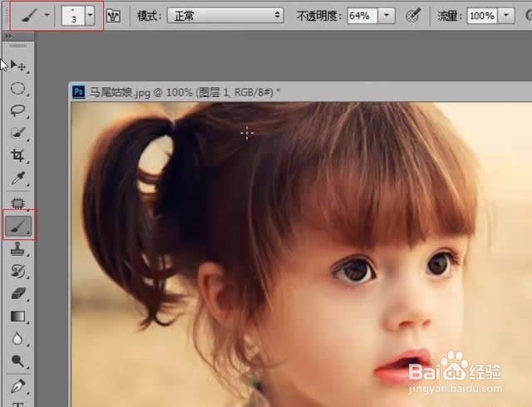The image size is (532, 407).
Task: Open the flow slider dropdown arrow
Action: tap(506, 16)
